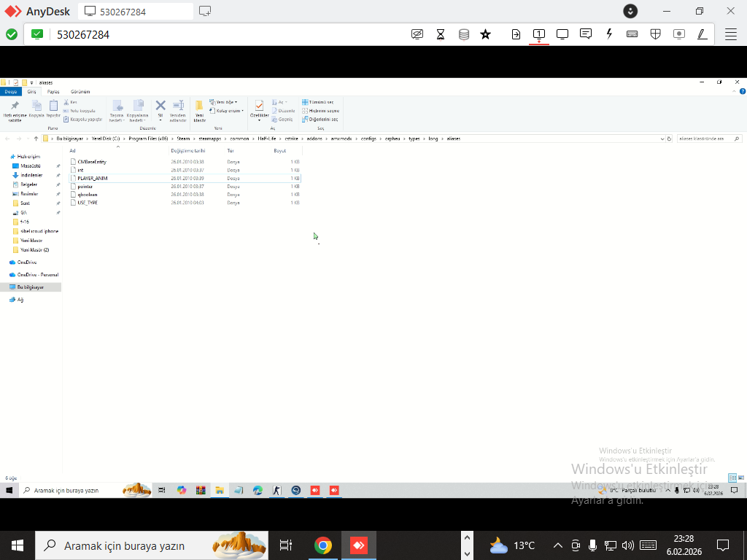Open AnyDesk chat speech bubble icon
Viewport: 747px width, 560px height.
(586, 34)
